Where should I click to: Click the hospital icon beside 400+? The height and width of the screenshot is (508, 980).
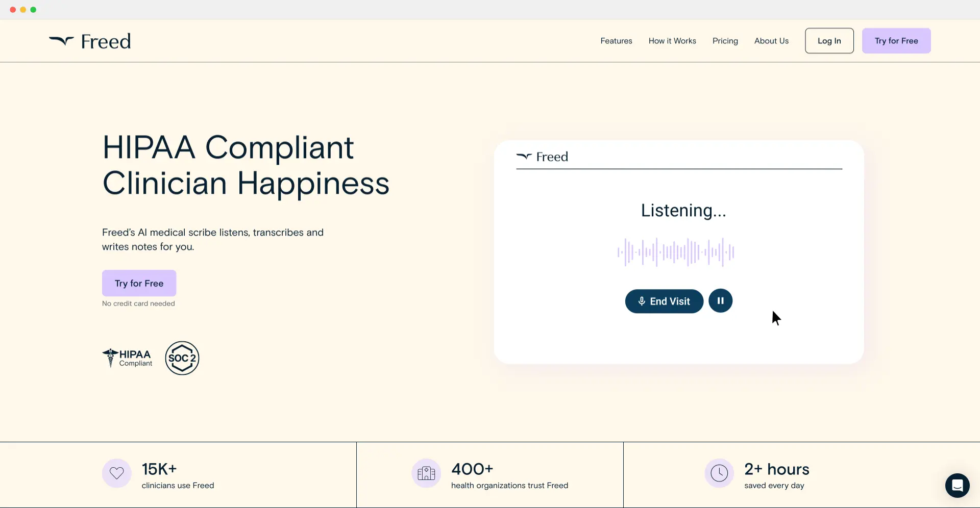click(426, 473)
